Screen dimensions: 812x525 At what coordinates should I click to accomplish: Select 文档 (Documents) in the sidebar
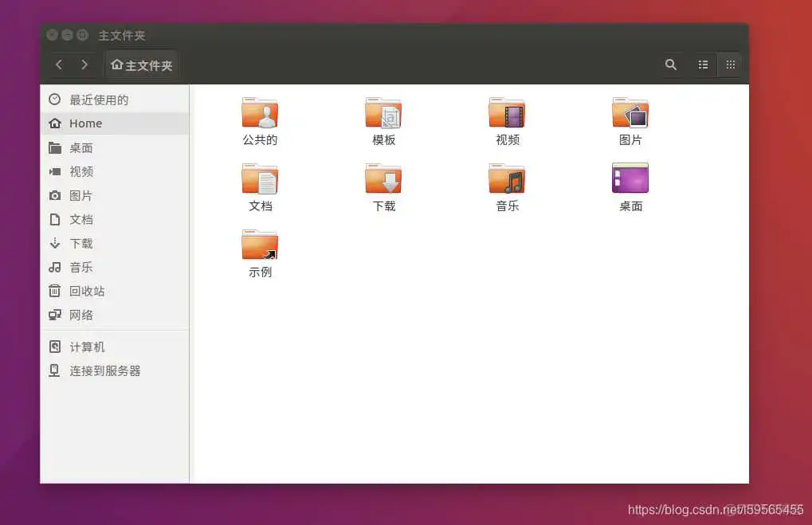click(x=81, y=219)
